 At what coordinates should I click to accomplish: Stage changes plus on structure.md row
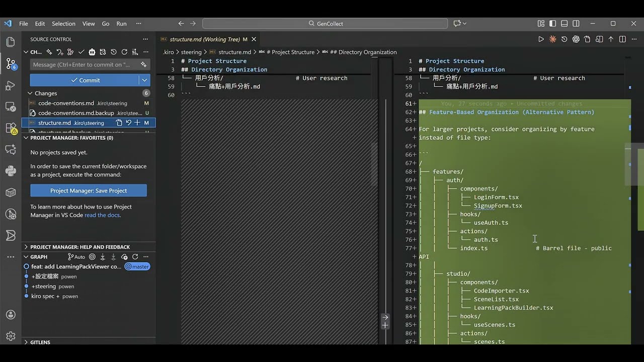pyautogui.click(x=137, y=123)
